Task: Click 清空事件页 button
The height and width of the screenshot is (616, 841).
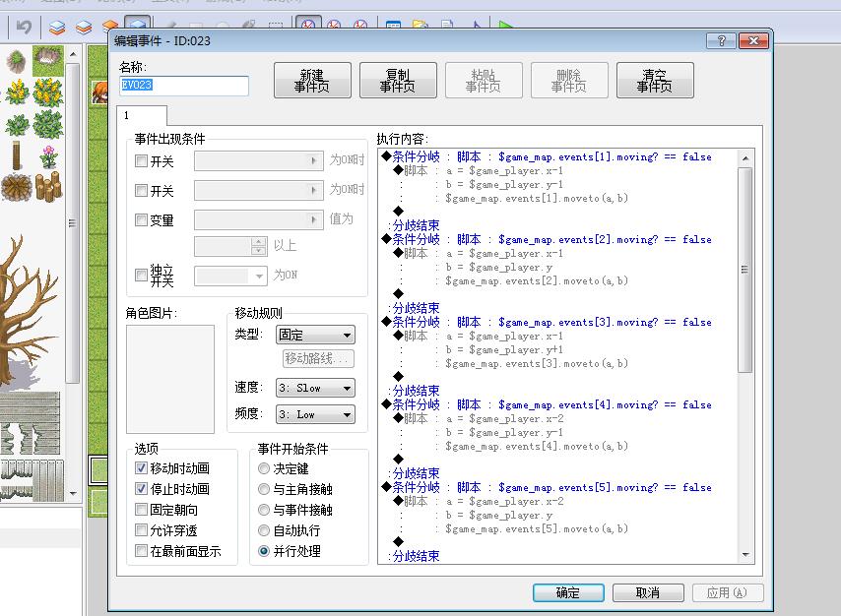Action: coord(655,81)
